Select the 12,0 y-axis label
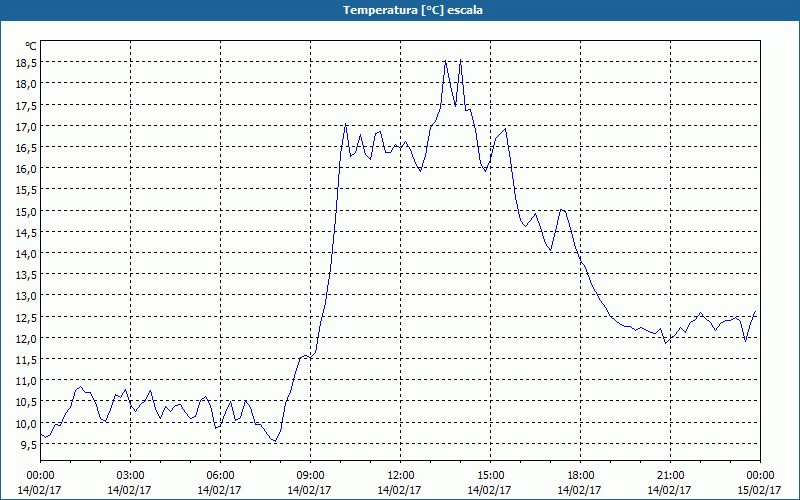800x500 pixels. pos(26,338)
